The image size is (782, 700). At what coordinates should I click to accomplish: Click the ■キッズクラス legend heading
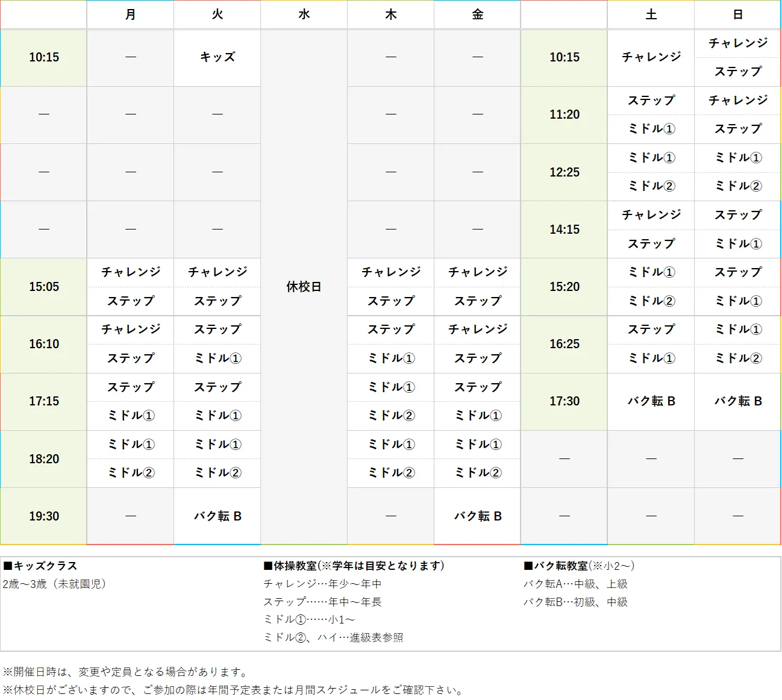click(40, 566)
